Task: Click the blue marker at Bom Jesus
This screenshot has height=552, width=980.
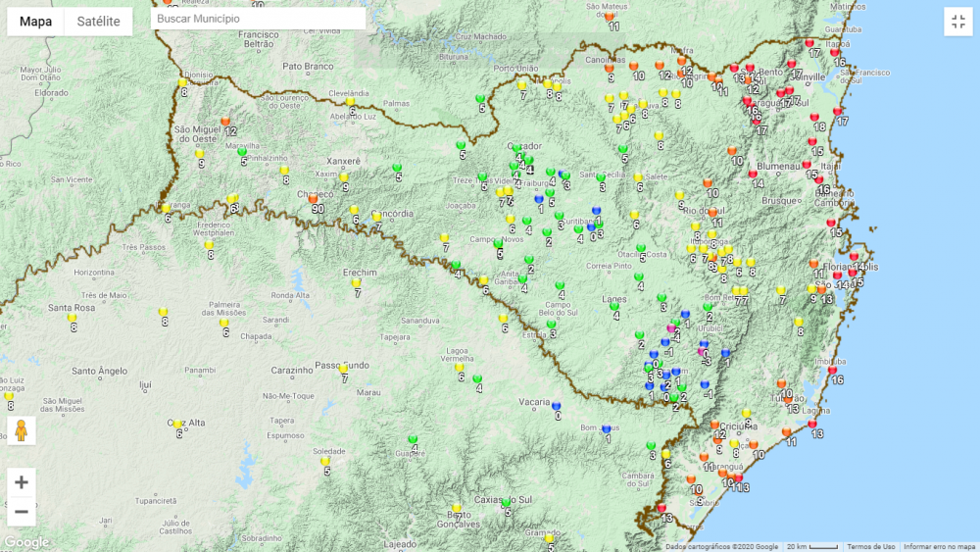Action: tap(607, 429)
